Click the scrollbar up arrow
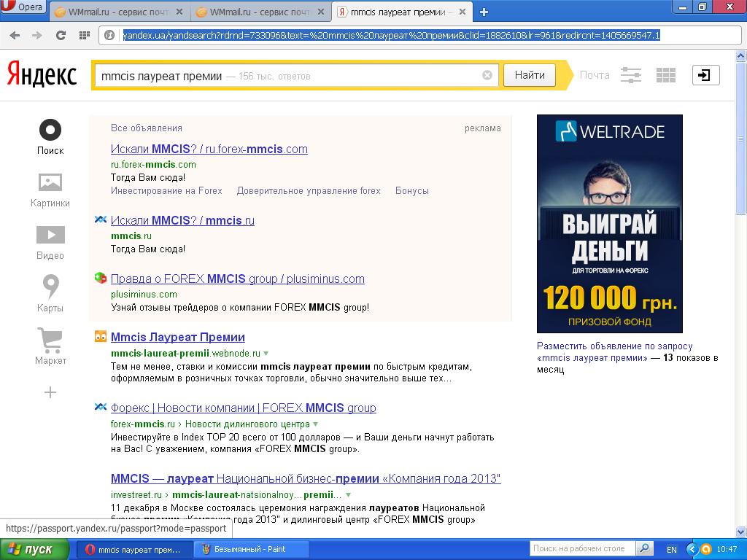Viewport: 747px width, 560px height. pos(741,55)
